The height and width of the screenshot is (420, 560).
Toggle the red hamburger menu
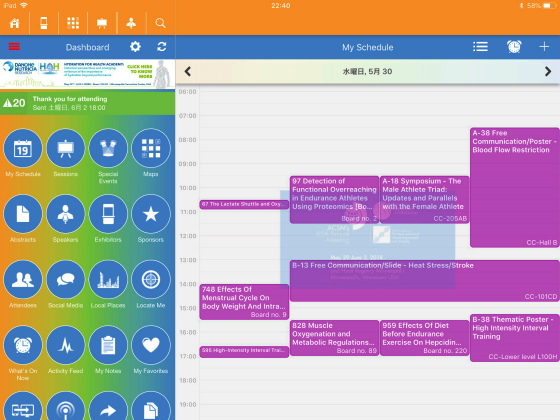tap(14, 47)
